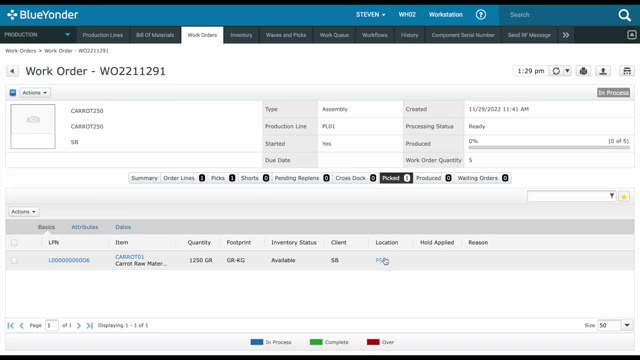Collapse header with blue minus icon
640x360 pixels.
tap(13, 93)
